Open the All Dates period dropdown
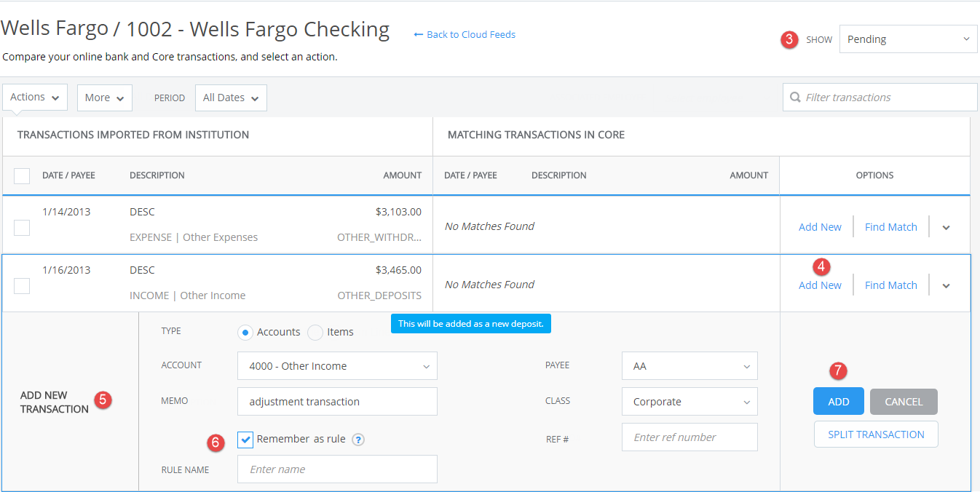Viewport: 980px width, 492px height. [231, 98]
